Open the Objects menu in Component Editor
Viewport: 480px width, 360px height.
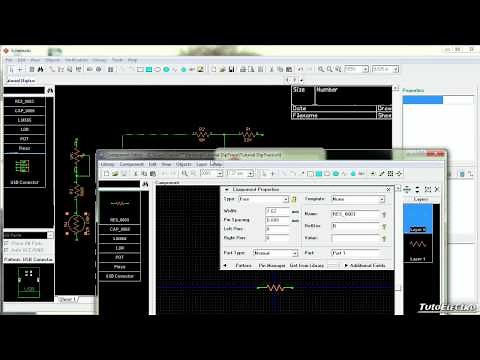tap(184, 164)
